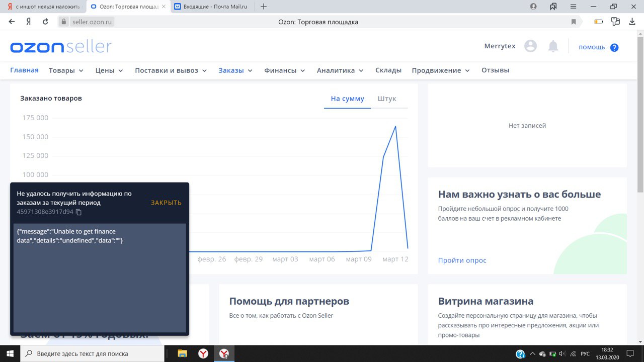Open Windows Start menu

[x=10, y=353]
